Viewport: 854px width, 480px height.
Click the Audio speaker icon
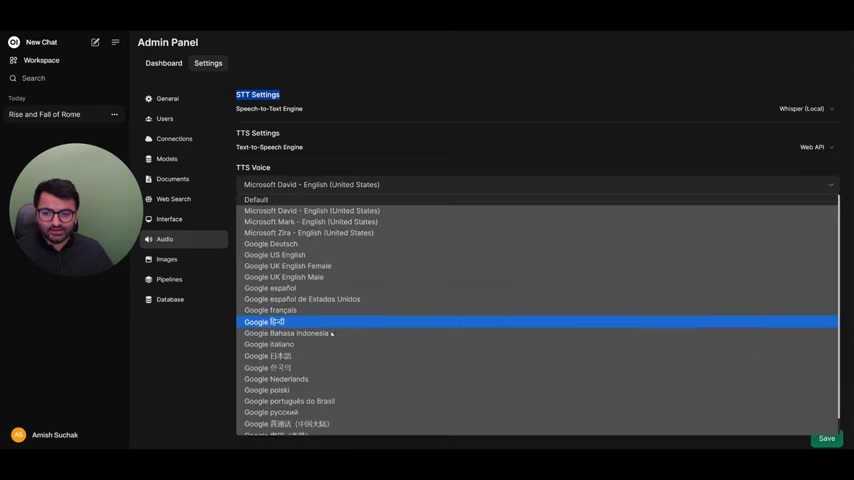(x=149, y=239)
